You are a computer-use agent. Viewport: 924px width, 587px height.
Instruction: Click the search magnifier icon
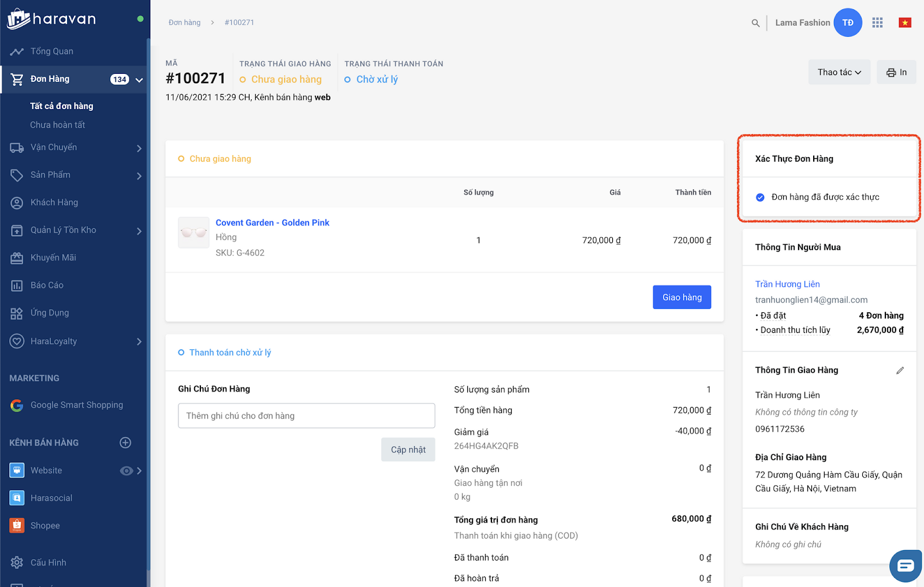pyautogui.click(x=755, y=23)
